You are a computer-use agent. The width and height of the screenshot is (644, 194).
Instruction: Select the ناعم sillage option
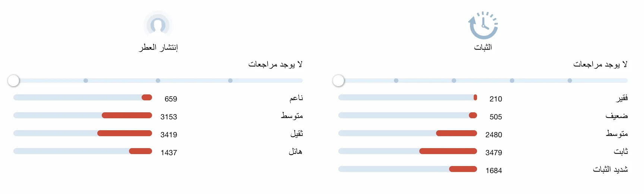tap(296, 98)
